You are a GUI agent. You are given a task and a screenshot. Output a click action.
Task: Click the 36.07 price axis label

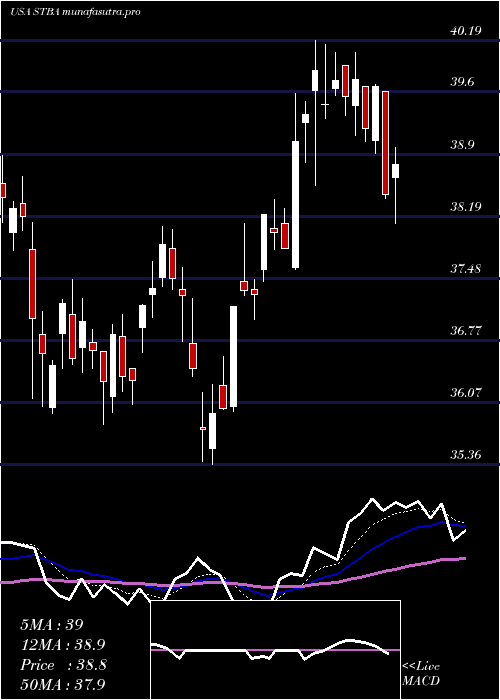point(466,393)
